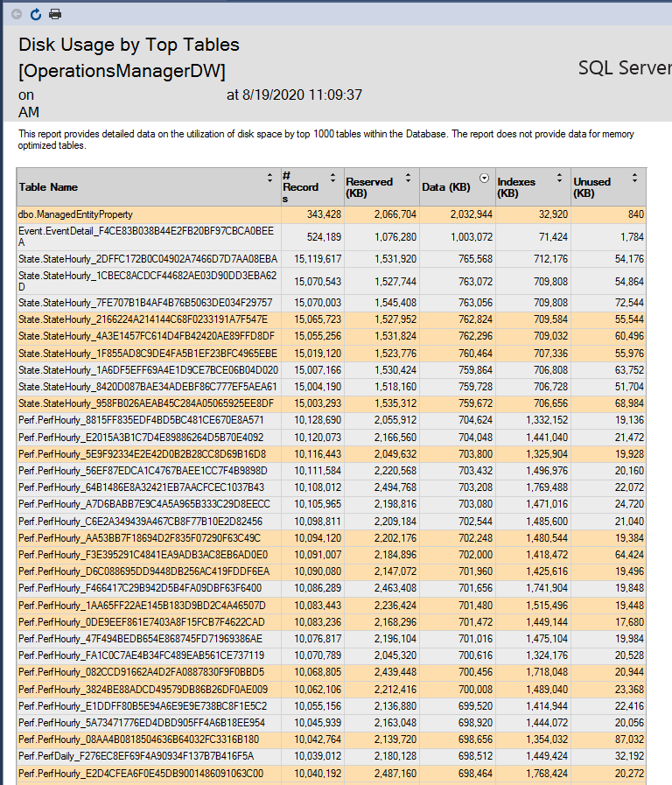Sort by Unused (KB) column arrows
This screenshot has width=672, height=785.
tap(634, 178)
